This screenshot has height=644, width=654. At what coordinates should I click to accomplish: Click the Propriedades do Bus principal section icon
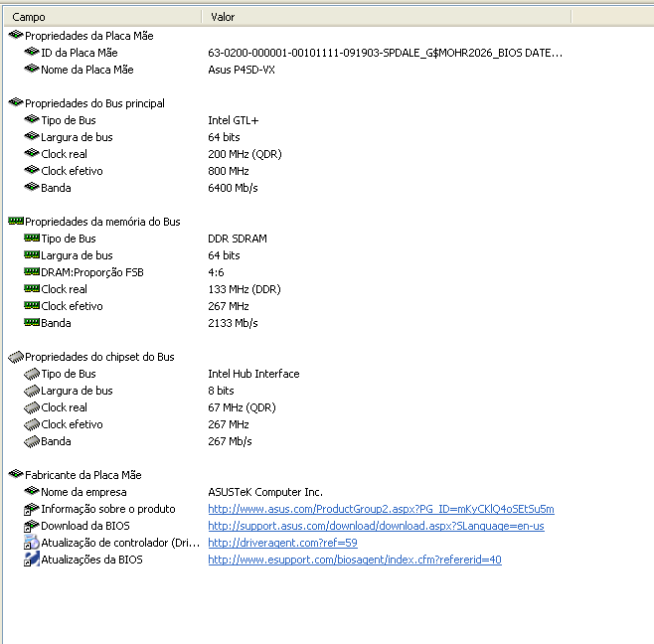coord(16,102)
